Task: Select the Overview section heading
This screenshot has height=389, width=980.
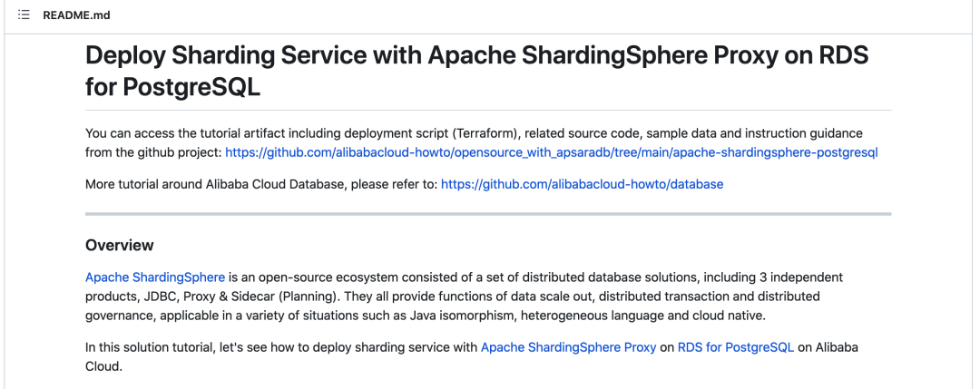Action: coord(120,245)
